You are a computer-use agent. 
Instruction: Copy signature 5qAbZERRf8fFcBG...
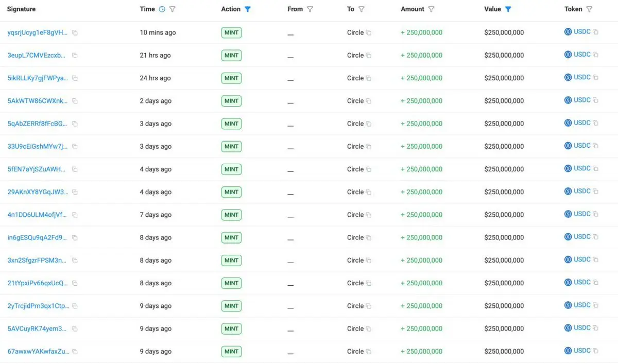[x=75, y=124]
